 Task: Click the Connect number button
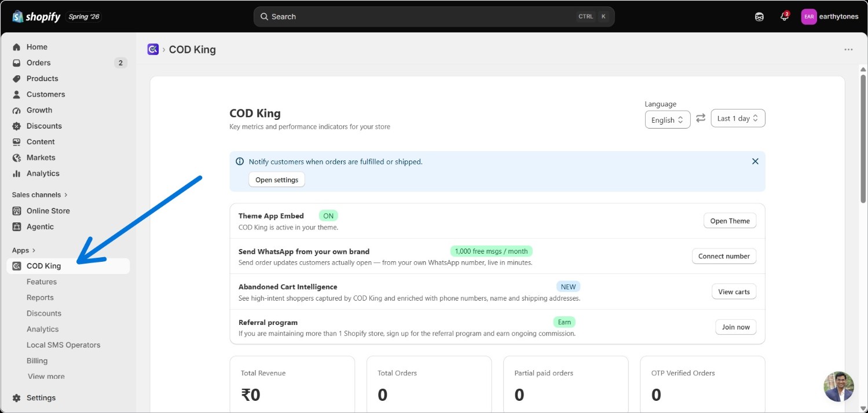click(x=724, y=256)
